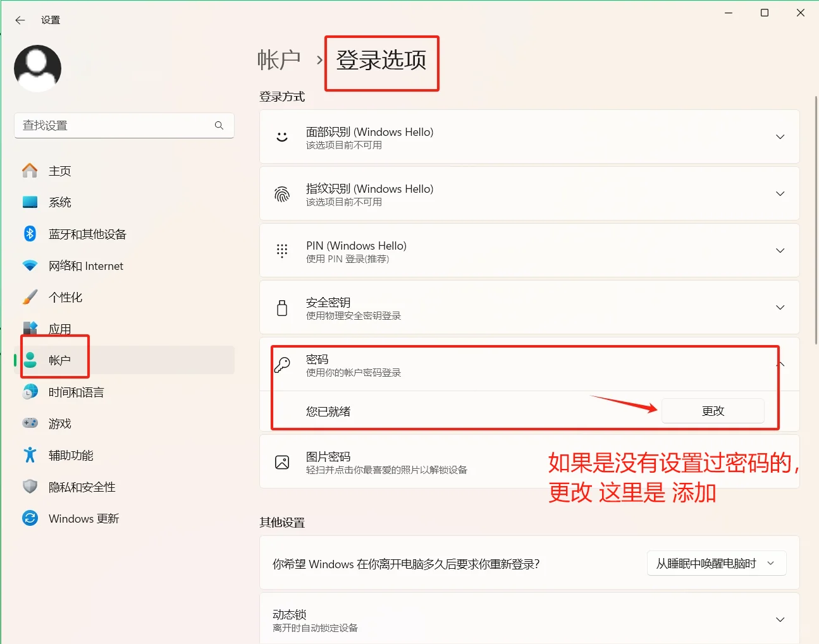819x644 pixels.
Task: Open 时间和语言 settings
Action: click(x=77, y=392)
